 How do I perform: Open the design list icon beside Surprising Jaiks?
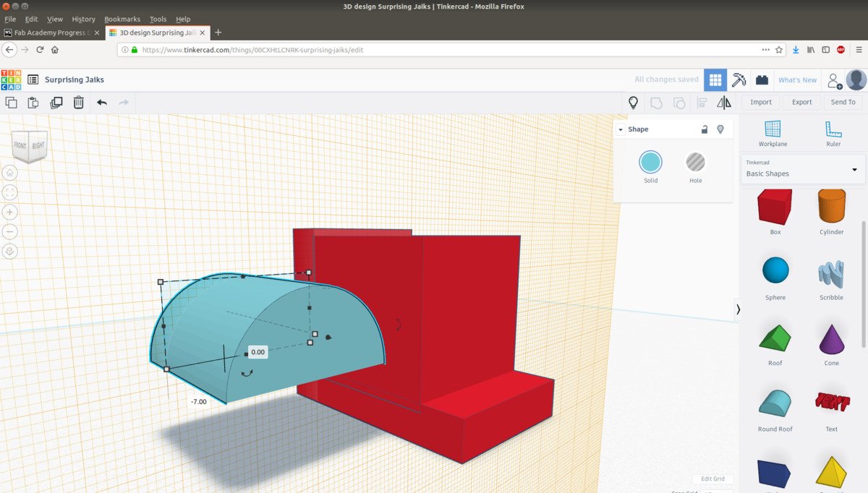pyautogui.click(x=33, y=80)
